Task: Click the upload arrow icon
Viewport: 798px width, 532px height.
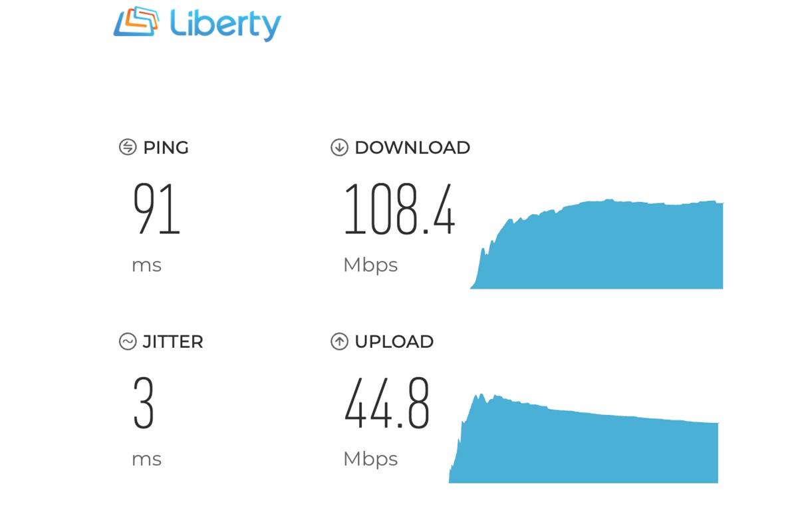Action: [339, 341]
